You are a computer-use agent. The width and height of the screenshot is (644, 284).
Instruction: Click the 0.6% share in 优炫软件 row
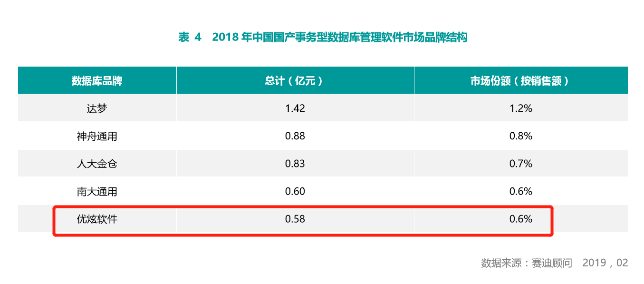[521, 219]
